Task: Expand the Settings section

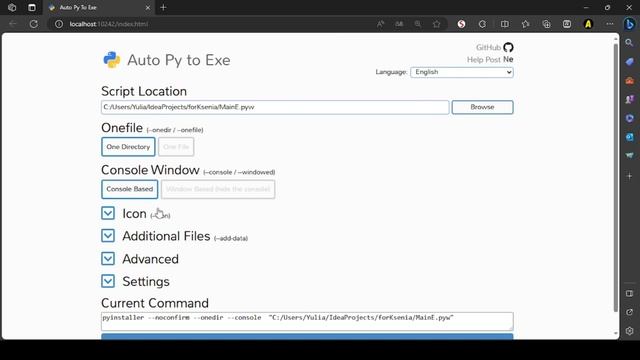Action: coord(108,281)
